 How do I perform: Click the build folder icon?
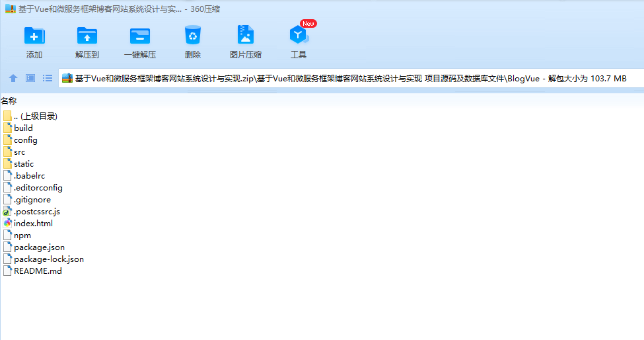[x=7, y=128]
